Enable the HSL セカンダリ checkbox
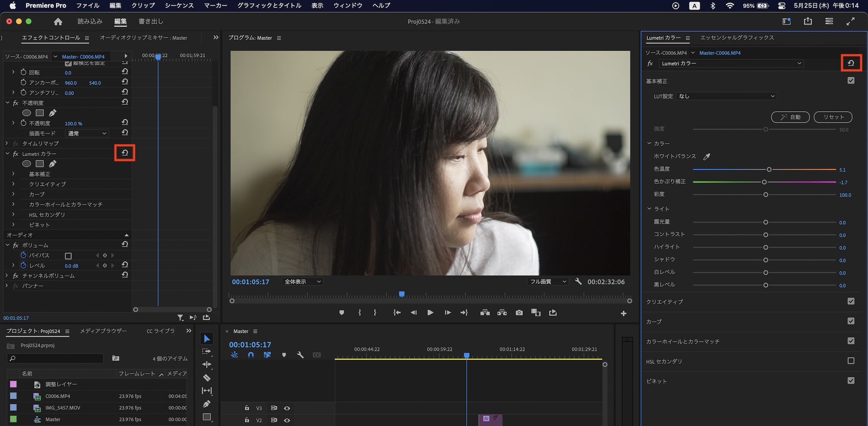 (851, 361)
